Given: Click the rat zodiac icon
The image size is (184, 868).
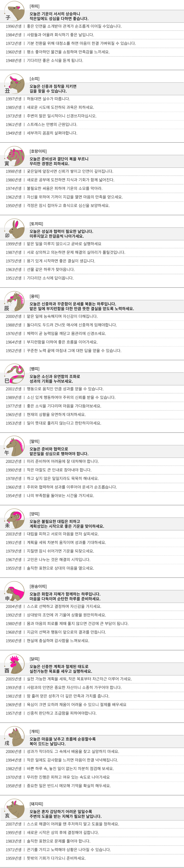Looking at the screenshot, I should click(14, 11).
